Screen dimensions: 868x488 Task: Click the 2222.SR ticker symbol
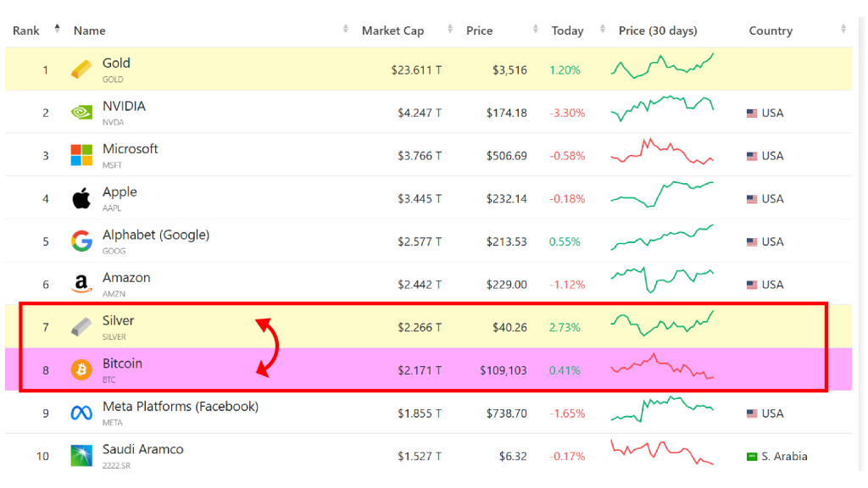point(116,466)
